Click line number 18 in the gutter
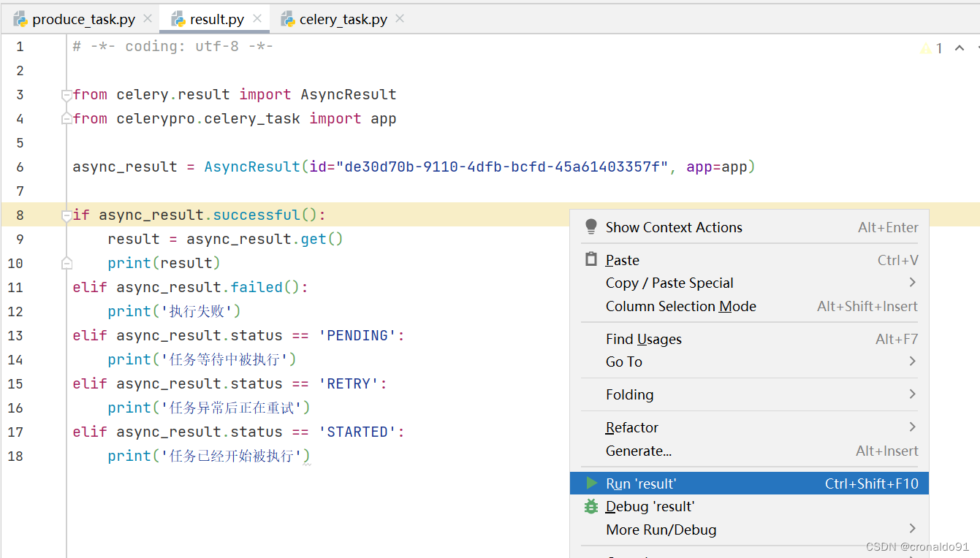 [x=15, y=456]
